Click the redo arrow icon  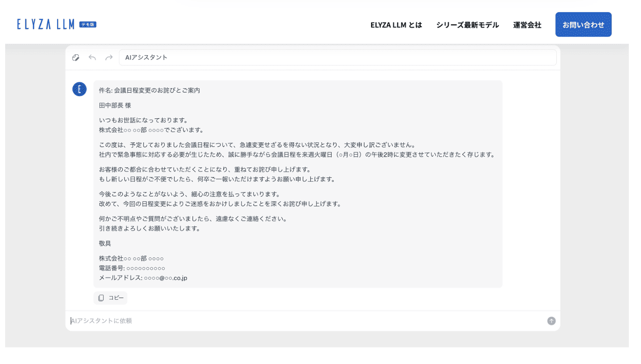pyautogui.click(x=109, y=58)
